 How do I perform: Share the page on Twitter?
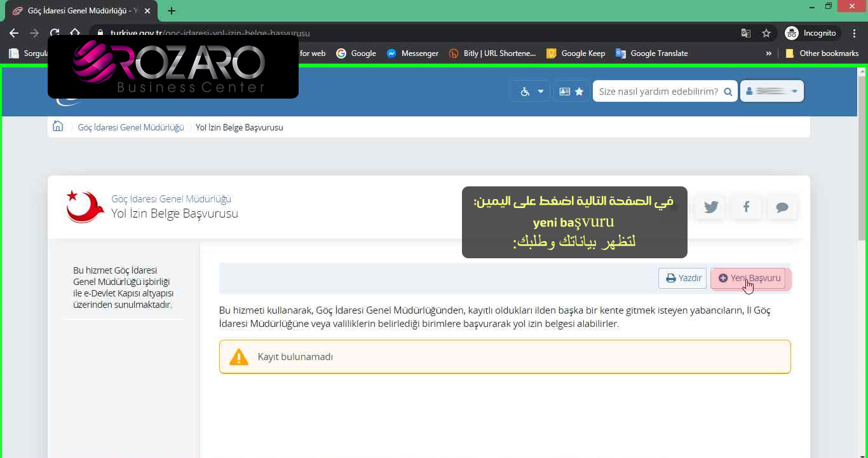(710, 207)
